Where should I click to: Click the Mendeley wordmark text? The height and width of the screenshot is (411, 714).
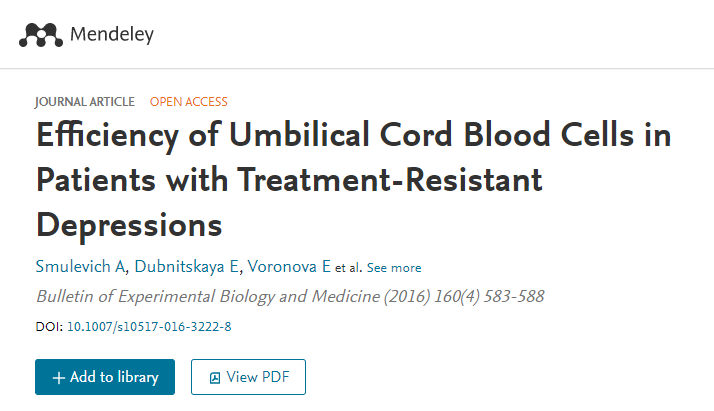tap(112, 35)
